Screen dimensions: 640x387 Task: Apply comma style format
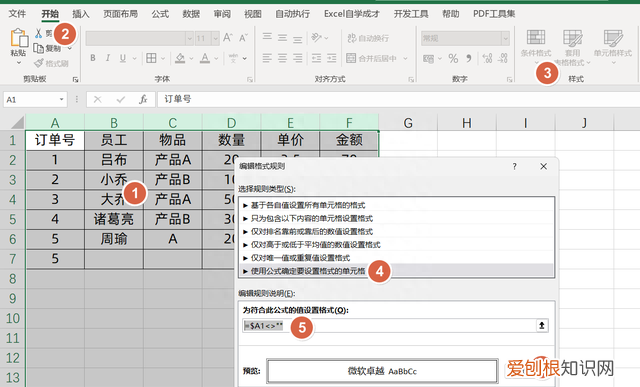point(469,58)
